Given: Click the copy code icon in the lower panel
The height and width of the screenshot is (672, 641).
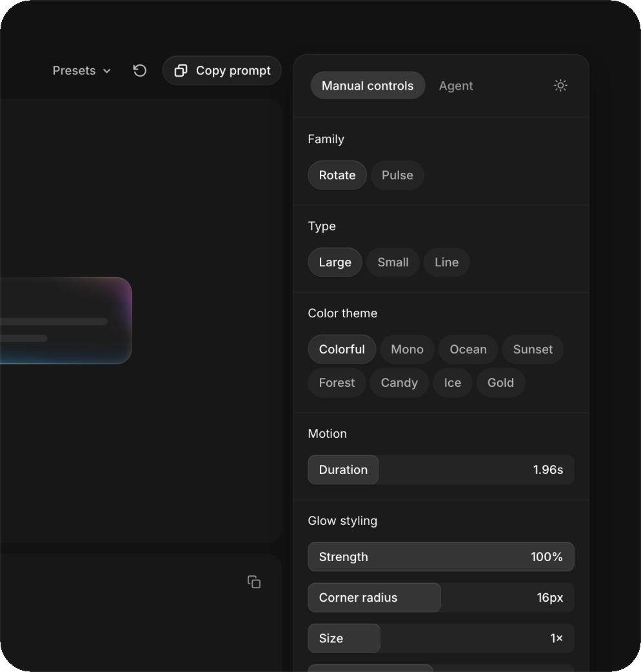Looking at the screenshot, I should 254,582.
